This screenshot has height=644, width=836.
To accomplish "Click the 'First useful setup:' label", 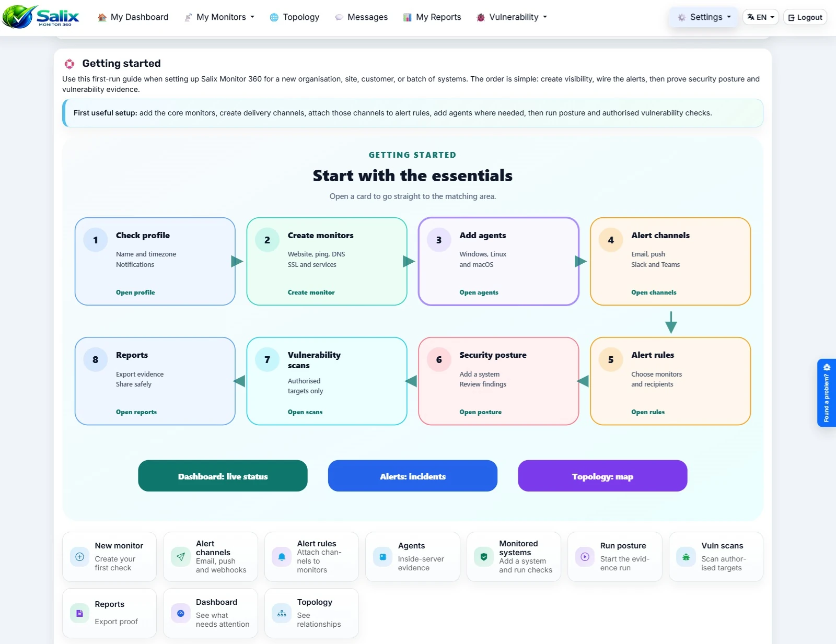I will [x=105, y=113].
